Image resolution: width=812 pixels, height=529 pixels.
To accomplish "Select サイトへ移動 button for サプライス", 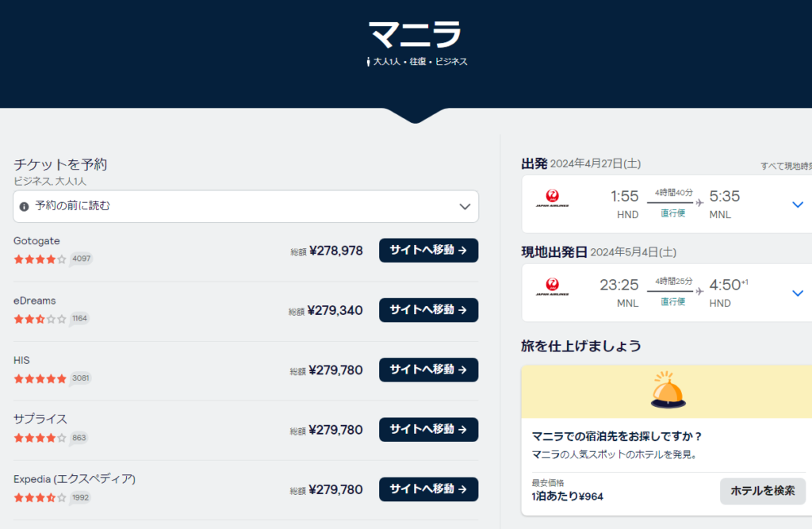I will click(428, 429).
